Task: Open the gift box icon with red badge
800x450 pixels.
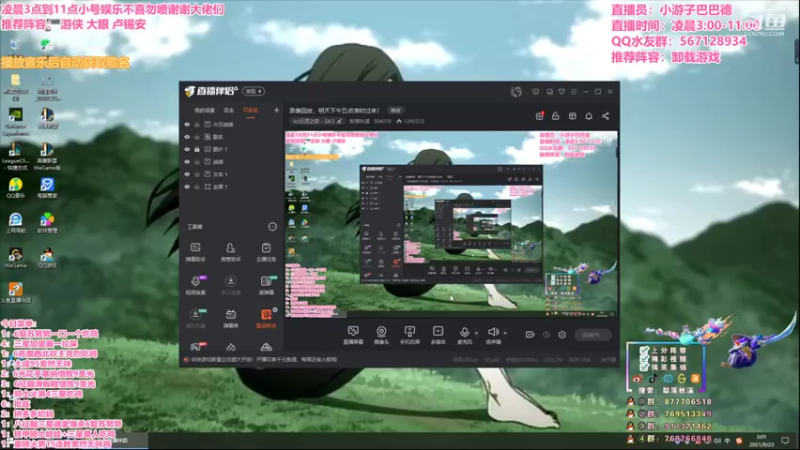Action: 539,116
